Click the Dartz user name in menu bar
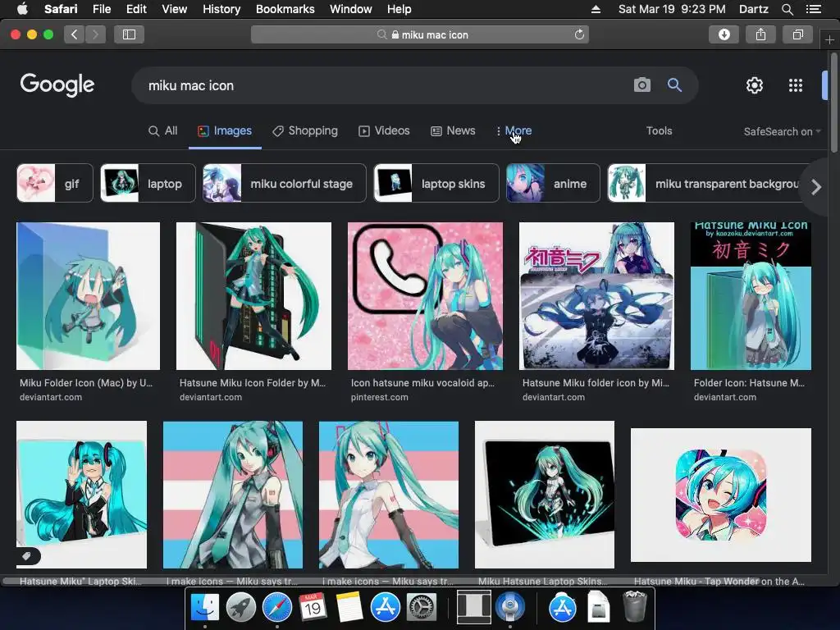 pos(753,9)
